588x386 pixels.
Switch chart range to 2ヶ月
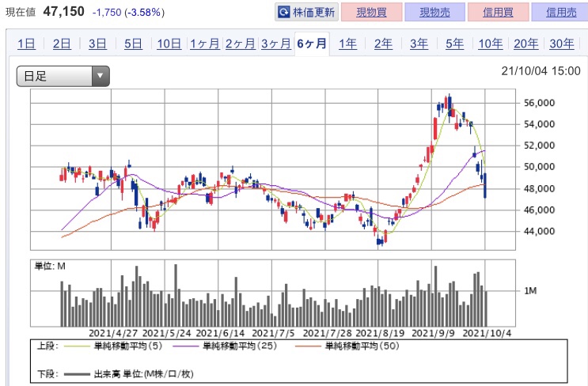click(x=241, y=44)
